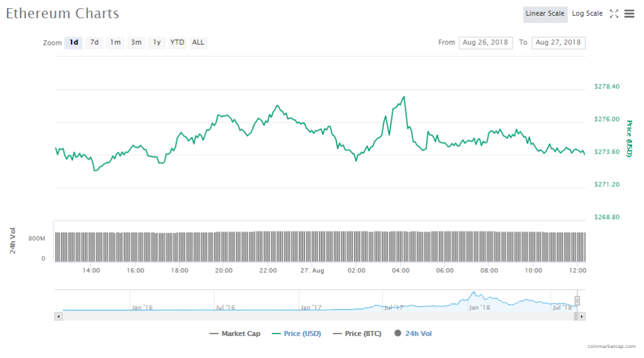Toggle fullscreen chart view icon
This screenshot has height=358, width=644.
coord(614,14)
